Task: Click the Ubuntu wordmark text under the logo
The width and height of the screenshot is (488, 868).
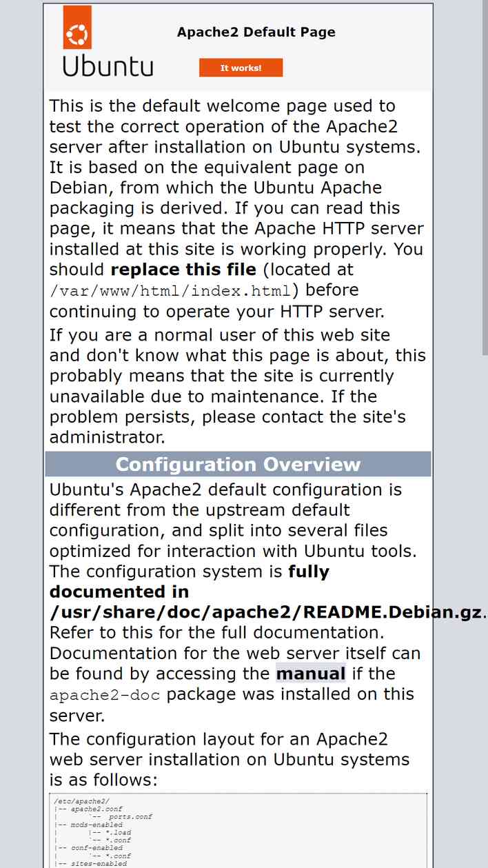Action: coord(108,67)
